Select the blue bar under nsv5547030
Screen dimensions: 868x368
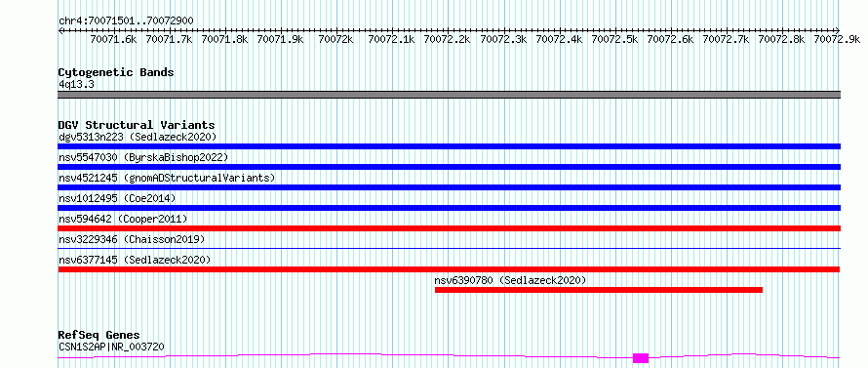click(449, 167)
